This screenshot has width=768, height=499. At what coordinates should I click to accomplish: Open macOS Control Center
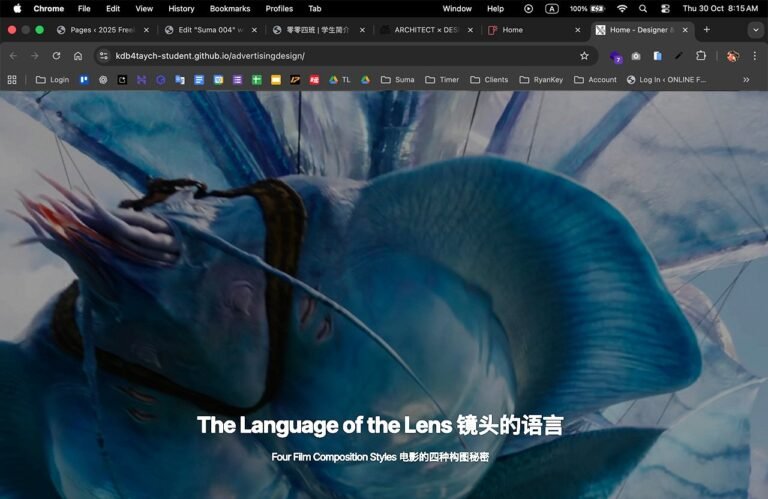coord(665,8)
